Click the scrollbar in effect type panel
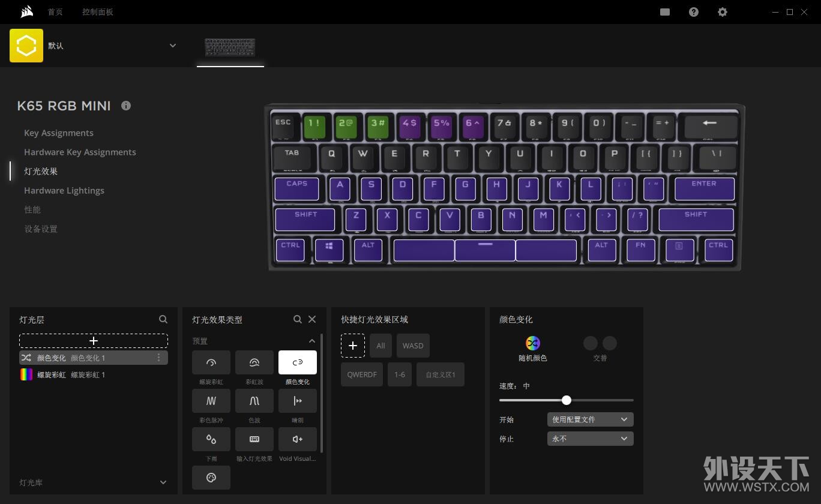Viewport: 821px width, 504px height. click(x=322, y=393)
